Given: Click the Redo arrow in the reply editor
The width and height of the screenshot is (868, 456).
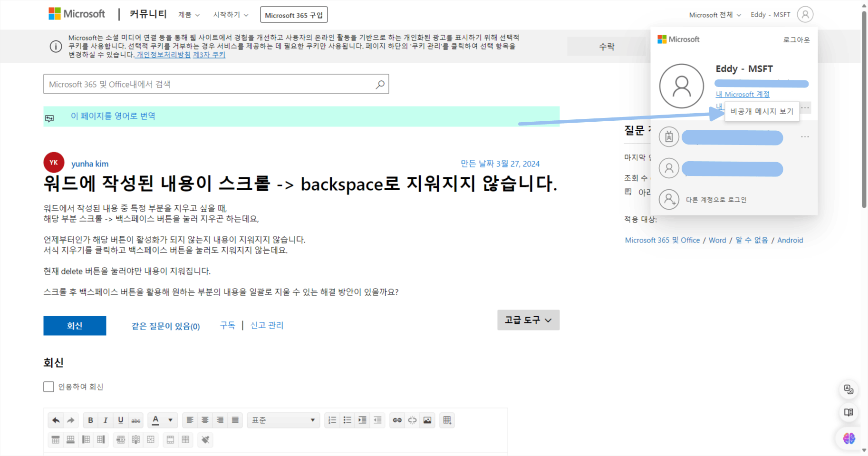Looking at the screenshot, I should 71,420.
